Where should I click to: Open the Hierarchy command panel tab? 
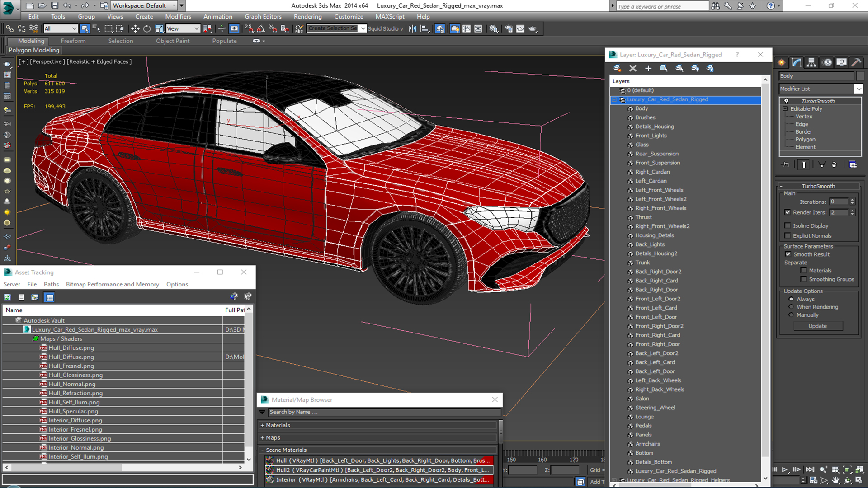coord(811,62)
